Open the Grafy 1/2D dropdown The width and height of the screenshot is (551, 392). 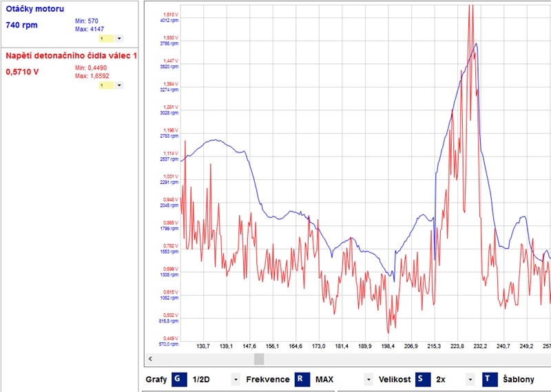236,380
